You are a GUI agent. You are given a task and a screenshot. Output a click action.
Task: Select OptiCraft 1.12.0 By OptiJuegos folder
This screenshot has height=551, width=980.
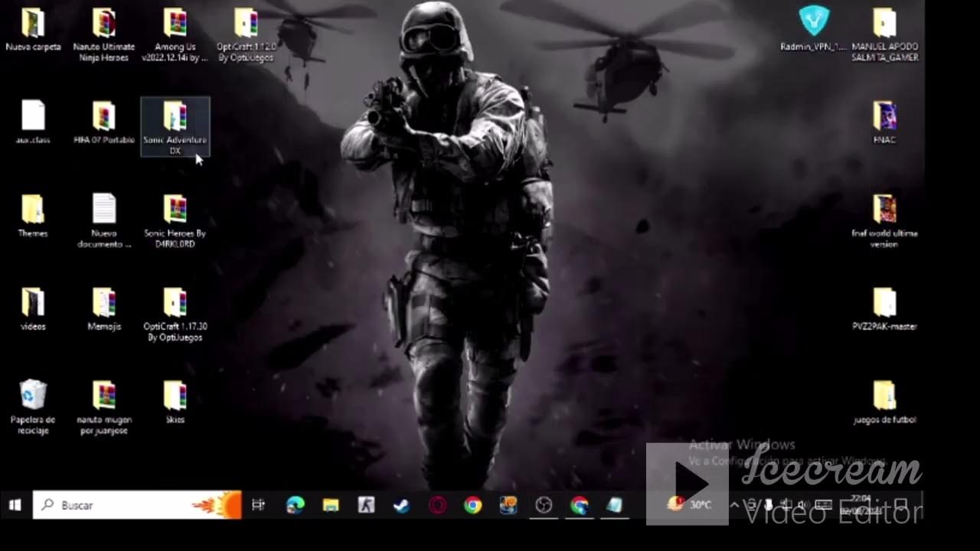(246, 34)
